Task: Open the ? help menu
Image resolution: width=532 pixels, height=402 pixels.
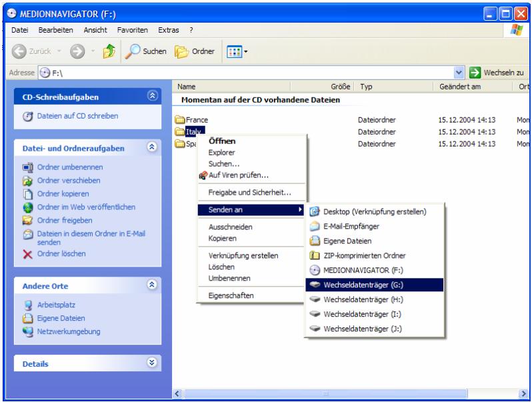Action: (191, 30)
